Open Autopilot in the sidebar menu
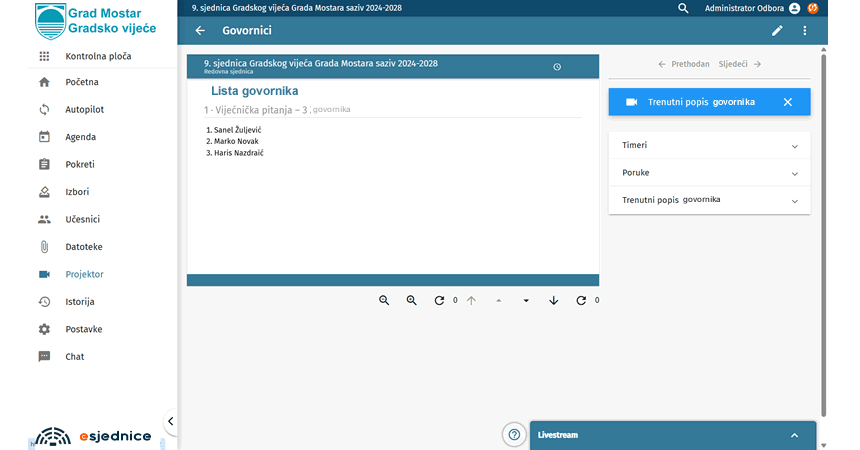Image resolution: width=860 pixels, height=450 pixels. click(x=84, y=110)
